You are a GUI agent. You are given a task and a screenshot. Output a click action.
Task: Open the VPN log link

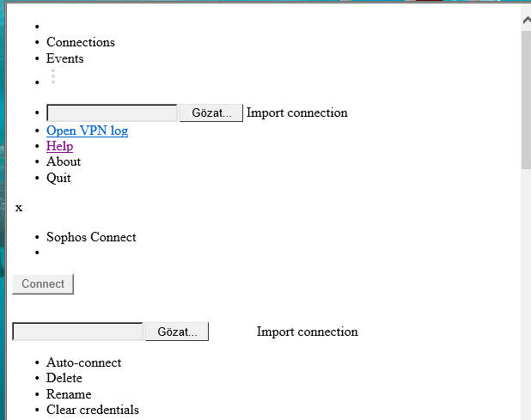point(88,131)
